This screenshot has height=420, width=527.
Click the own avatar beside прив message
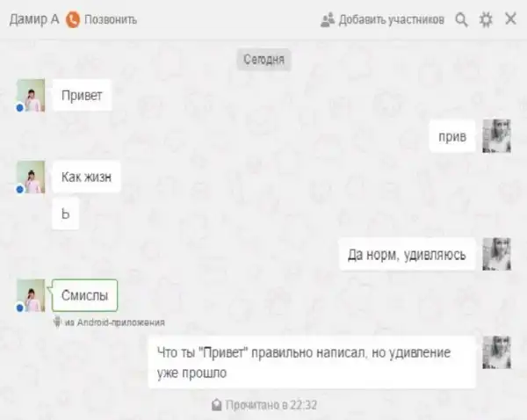tap(497, 136)
